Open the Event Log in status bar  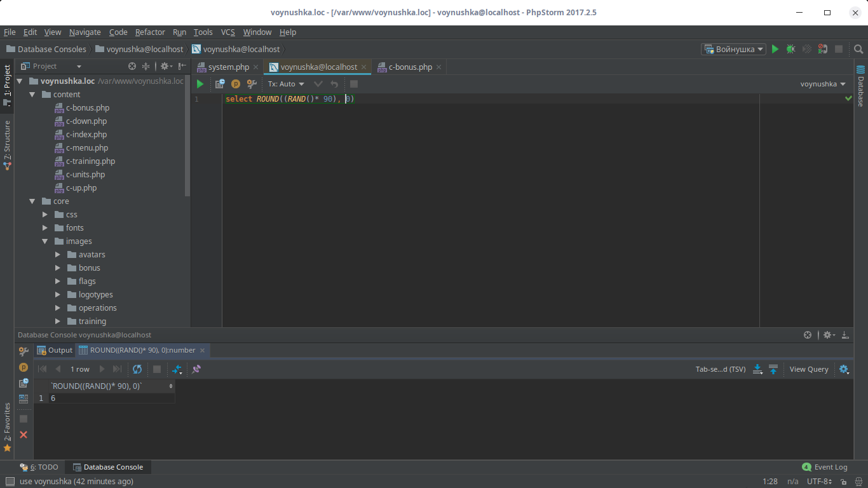pos(825,467)
